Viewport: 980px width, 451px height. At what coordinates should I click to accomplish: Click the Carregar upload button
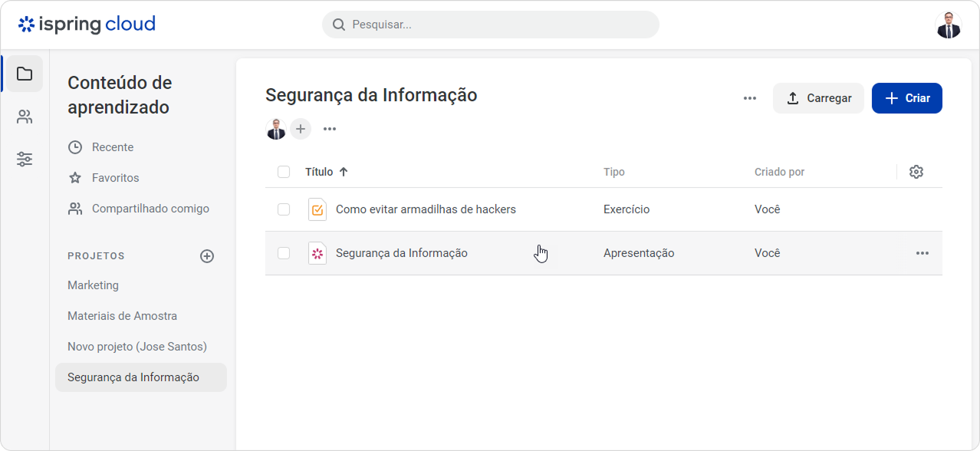pyautogui.click(x=818, y=98)
